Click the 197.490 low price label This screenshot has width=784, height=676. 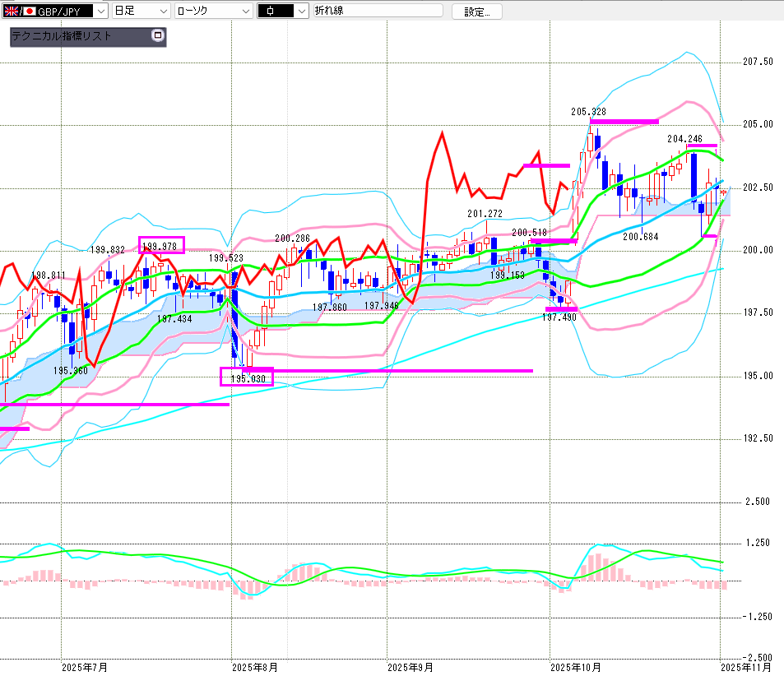click(x=559, y=317)
